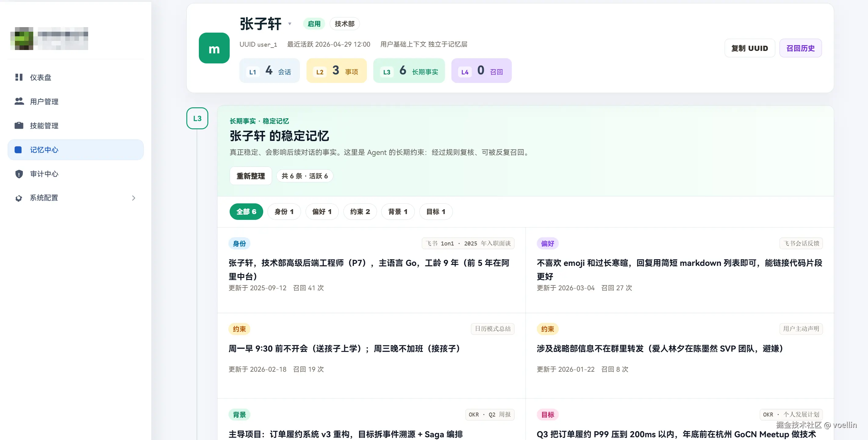Click the 重新整理 button
Viewport: 868px width, 440px height.
(250, 176)
